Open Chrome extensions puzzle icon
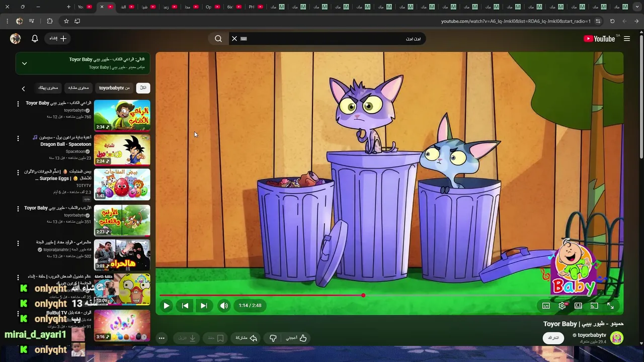Image resolution: width=644 pixels, height=362 pixels. tap(49, 21)
